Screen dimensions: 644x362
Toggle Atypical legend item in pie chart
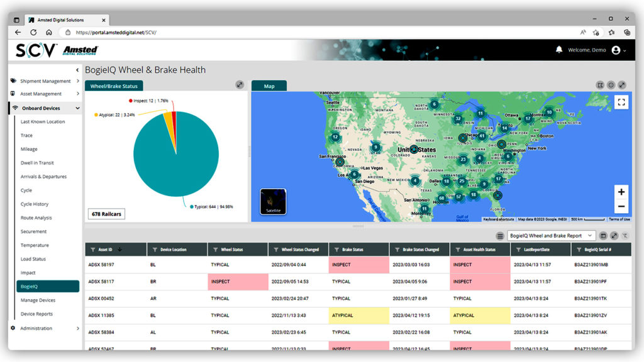point(117,115)
